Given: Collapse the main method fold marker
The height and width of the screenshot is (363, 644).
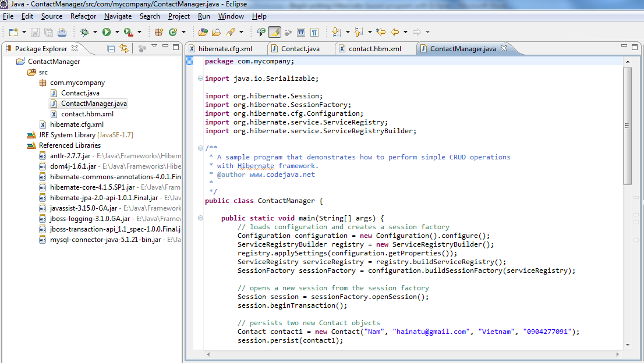Looking at the screenshot, I should (200, 218).
